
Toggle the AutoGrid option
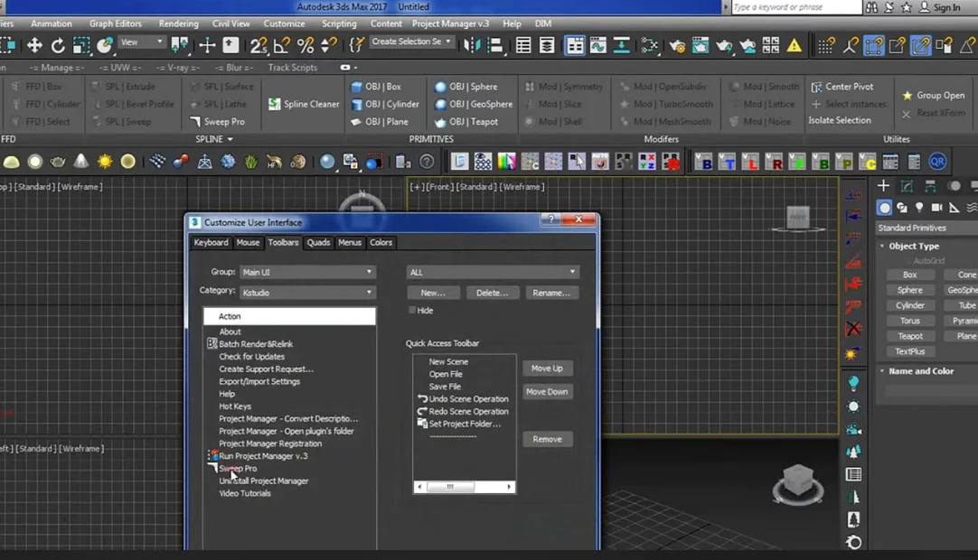coord(928,261)
